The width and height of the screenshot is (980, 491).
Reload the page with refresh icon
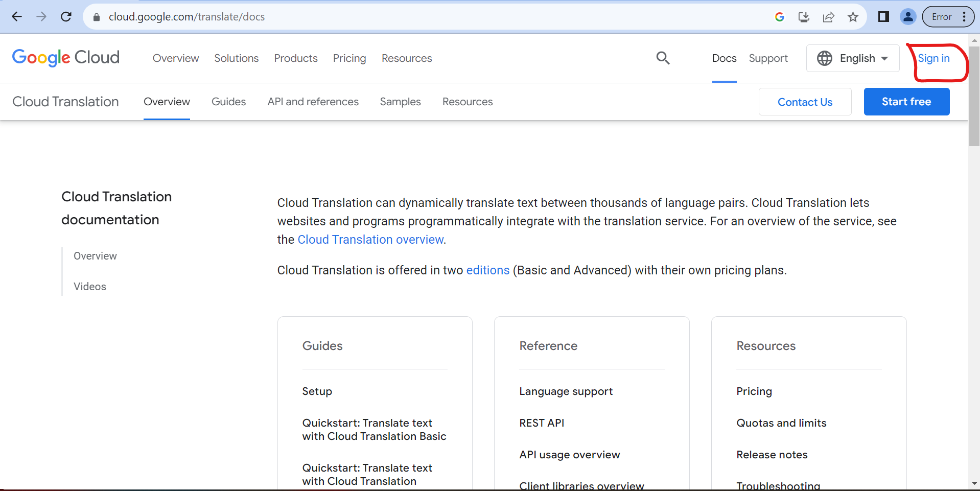66,17
